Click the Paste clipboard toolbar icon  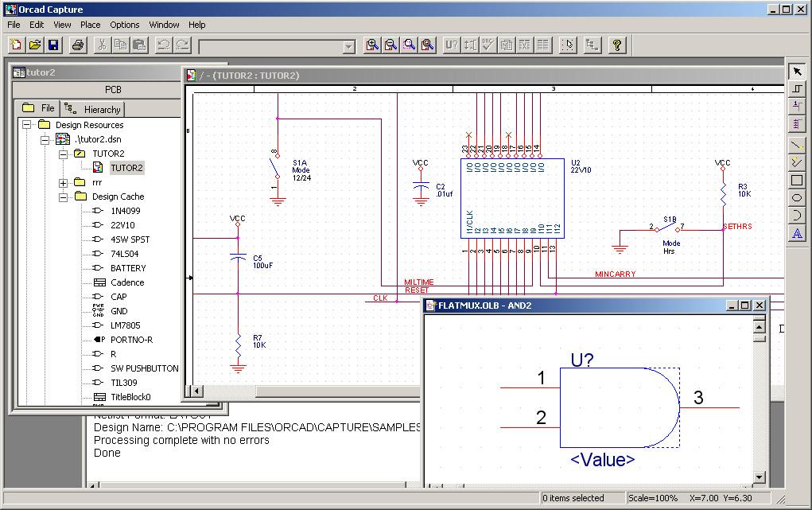[x=139, y=45]
